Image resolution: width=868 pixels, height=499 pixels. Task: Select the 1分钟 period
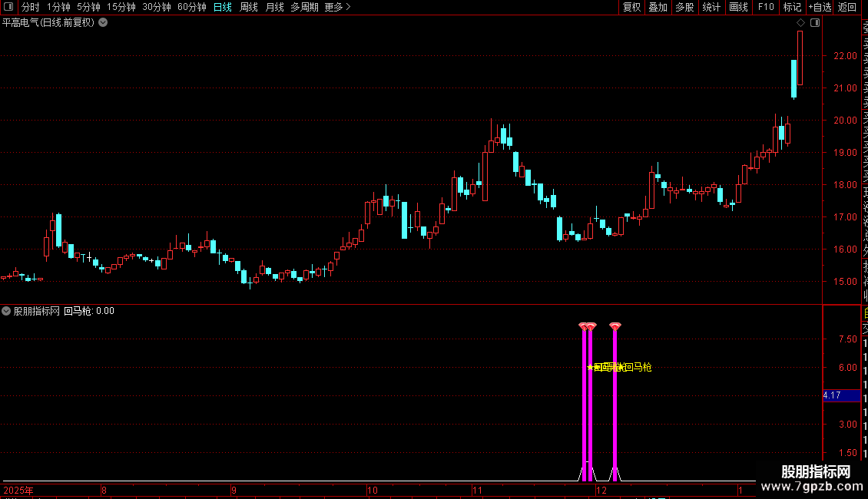tap(58, 7)
